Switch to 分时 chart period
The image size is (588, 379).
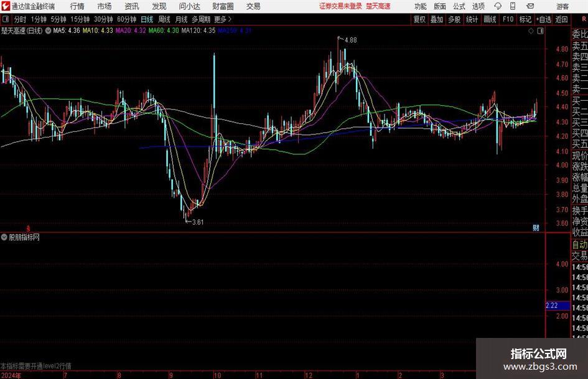click(x=21, y=19)
